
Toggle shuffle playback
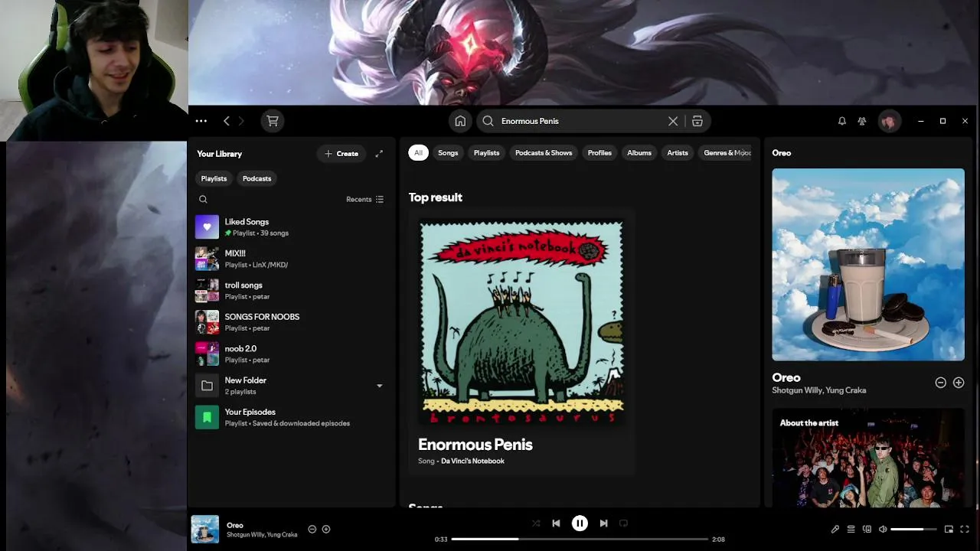pos(536,523)
